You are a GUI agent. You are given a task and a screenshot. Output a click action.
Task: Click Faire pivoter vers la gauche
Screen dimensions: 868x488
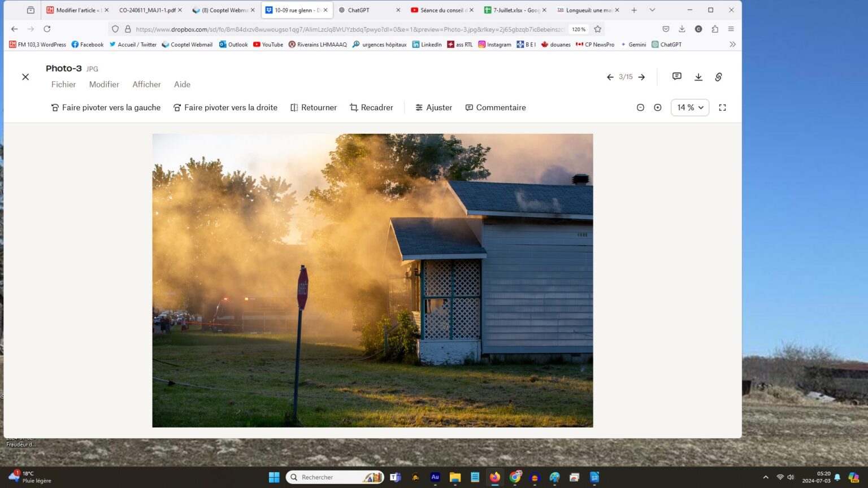click(106, 107)
